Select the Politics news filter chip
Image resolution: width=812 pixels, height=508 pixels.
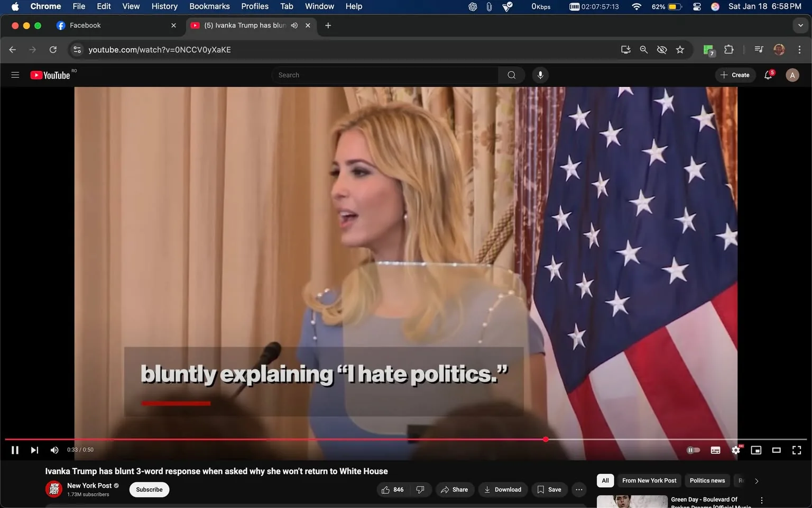pyautogui.click(x=707, y=480)
